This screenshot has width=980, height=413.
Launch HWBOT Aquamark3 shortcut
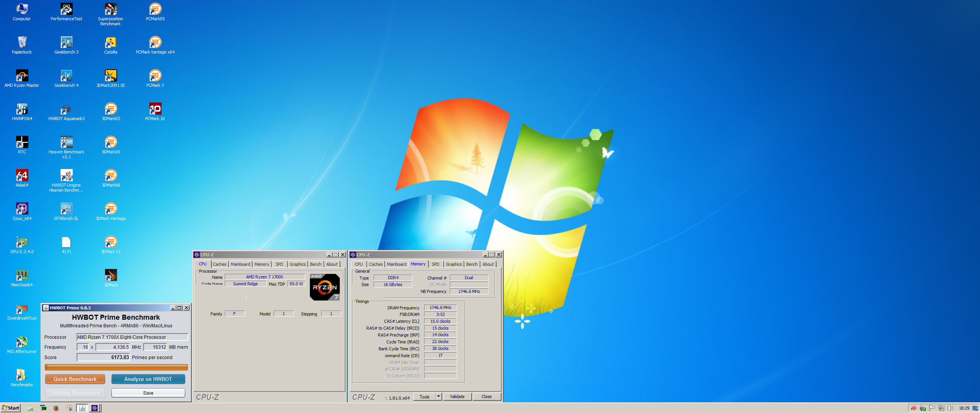pyautogui.click(x=66, y=112)
